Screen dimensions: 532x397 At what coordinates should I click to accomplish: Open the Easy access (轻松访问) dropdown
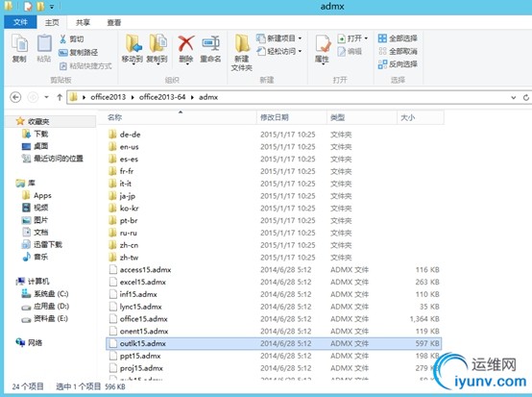(x=279, y=51)
